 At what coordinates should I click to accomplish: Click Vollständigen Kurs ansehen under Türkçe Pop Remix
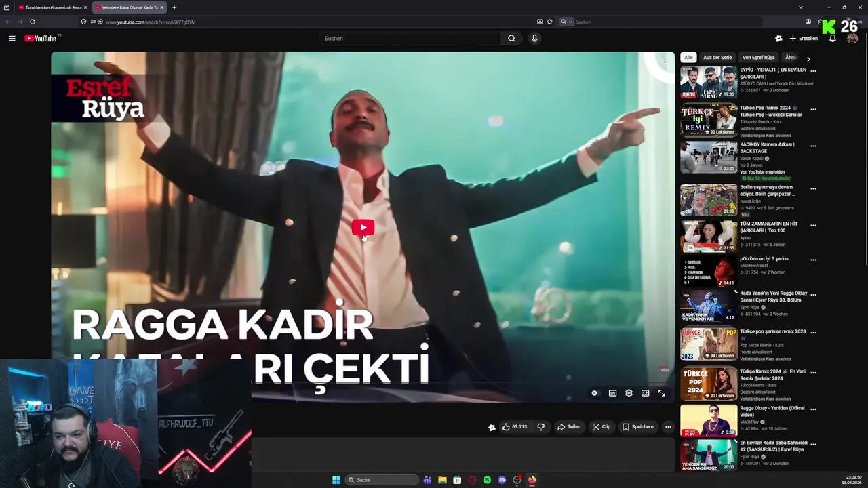click(766, 136)
